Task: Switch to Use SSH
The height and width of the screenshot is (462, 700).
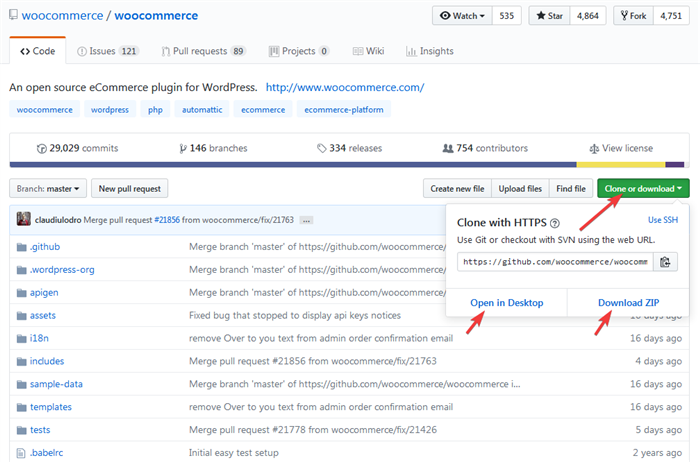Action: pyautogui.click(x=663, y=220)
